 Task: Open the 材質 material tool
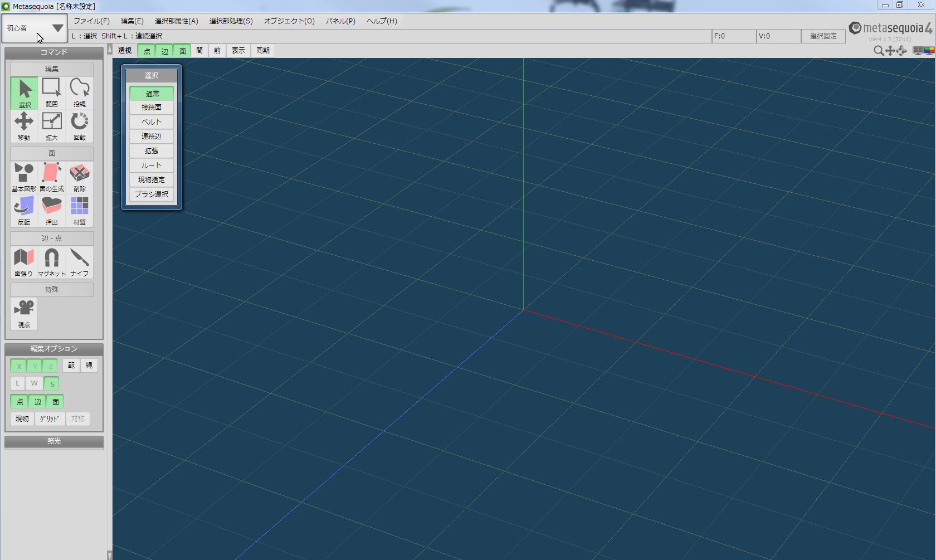coord(80,211)
